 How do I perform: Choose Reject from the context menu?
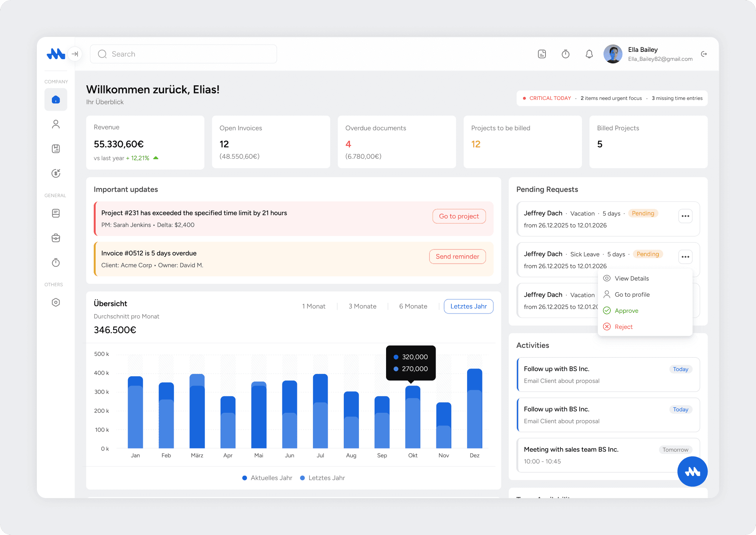(x=623, y=327)
